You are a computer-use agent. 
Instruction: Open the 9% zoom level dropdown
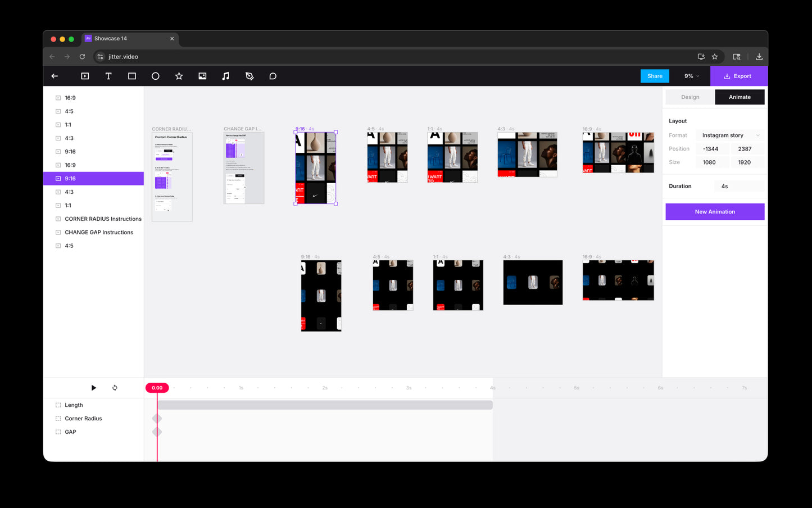point(691,76)
